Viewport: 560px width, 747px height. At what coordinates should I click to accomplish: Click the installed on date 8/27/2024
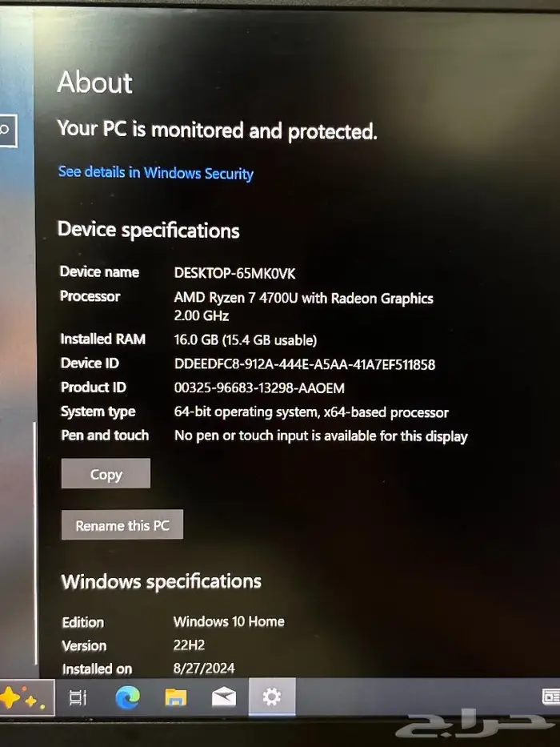[x=204, y=668]
